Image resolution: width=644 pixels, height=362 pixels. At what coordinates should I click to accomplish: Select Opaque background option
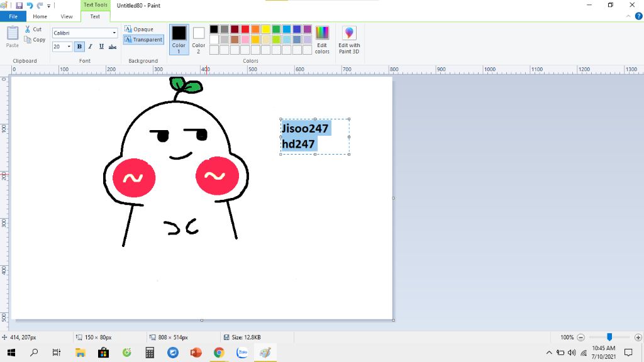139,29
